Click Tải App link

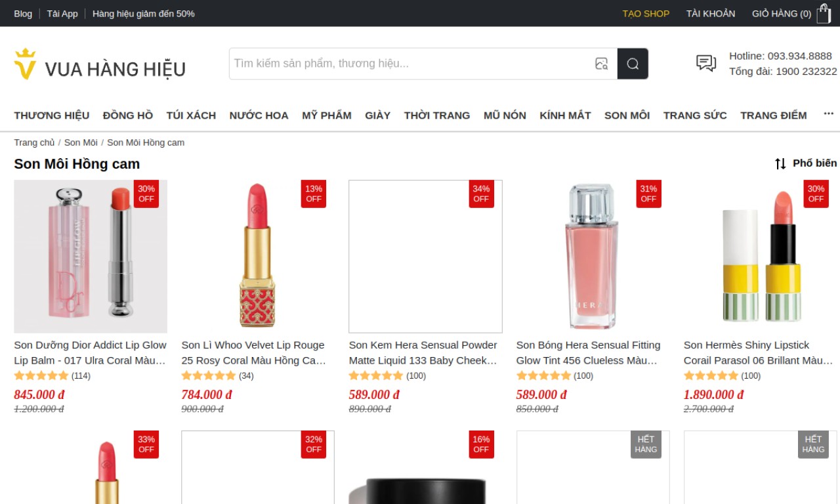coord(62,14)
